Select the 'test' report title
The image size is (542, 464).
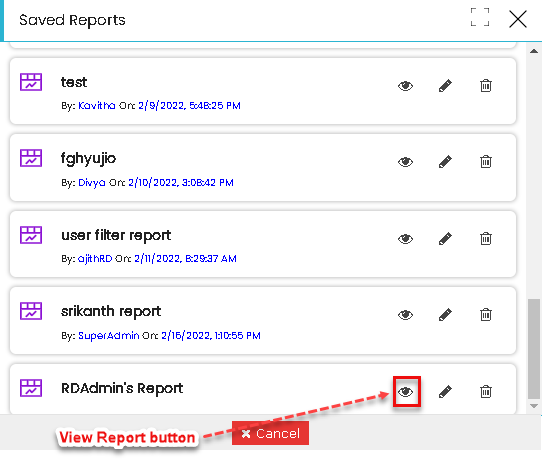point(74,82)
